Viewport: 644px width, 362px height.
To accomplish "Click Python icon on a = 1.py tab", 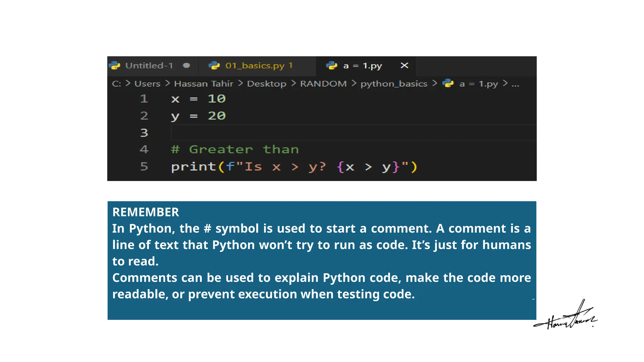I will (x=332, y=65).
